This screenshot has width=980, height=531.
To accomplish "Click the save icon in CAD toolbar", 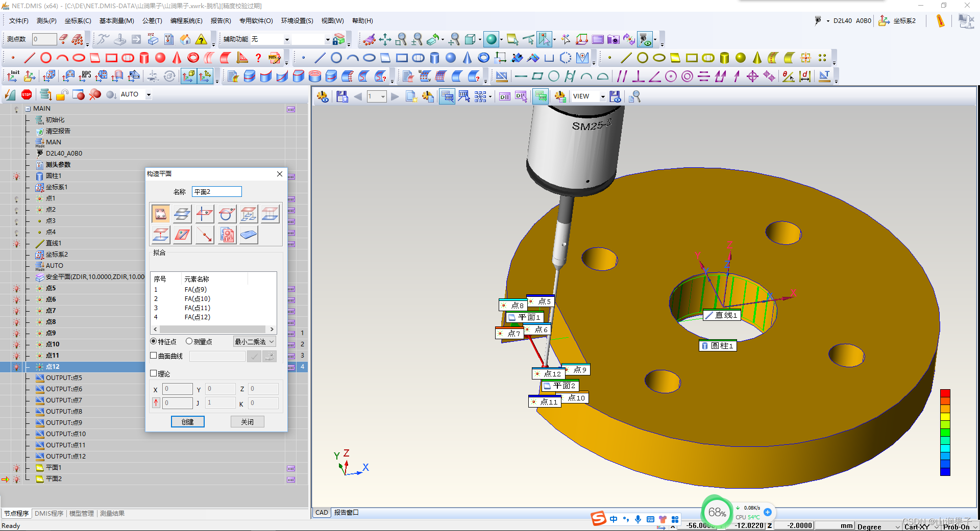I will coord(342,96).
